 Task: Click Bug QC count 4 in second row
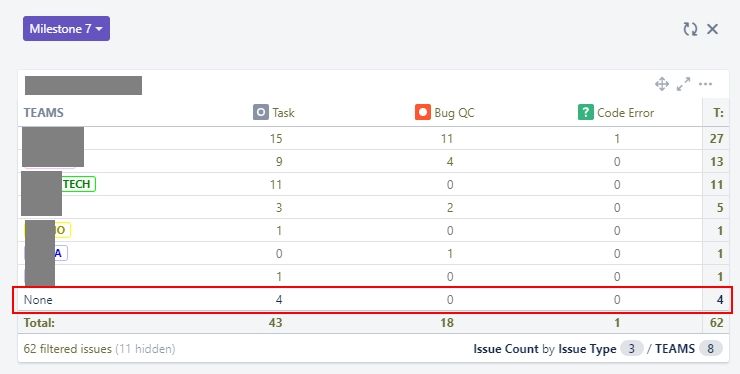pyautogui.click(x=450, y=162)
